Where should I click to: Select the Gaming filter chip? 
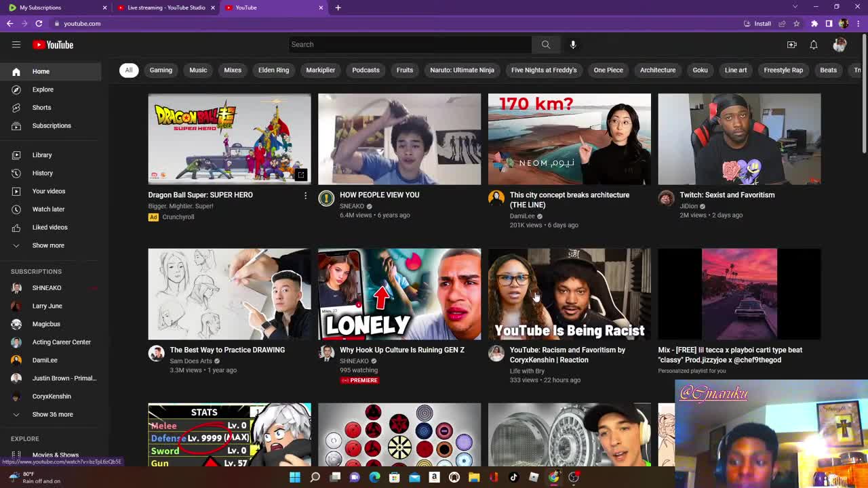[x=161, y=70]
